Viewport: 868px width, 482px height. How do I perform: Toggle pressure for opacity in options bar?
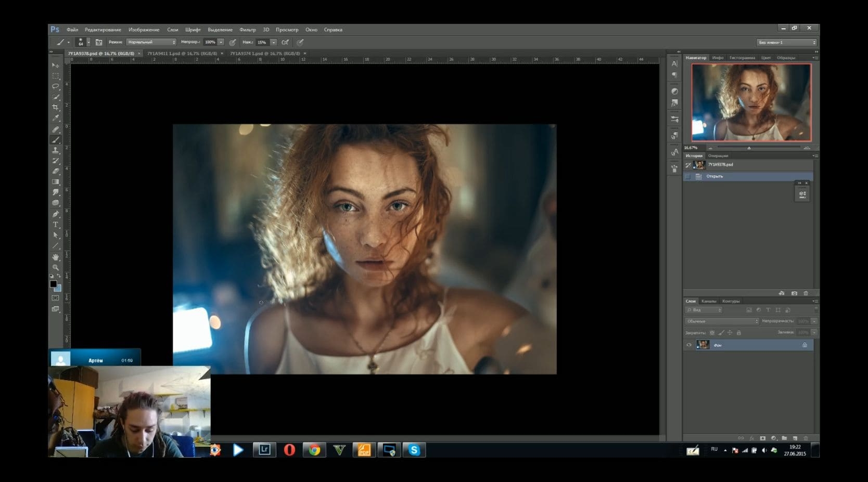233,42
